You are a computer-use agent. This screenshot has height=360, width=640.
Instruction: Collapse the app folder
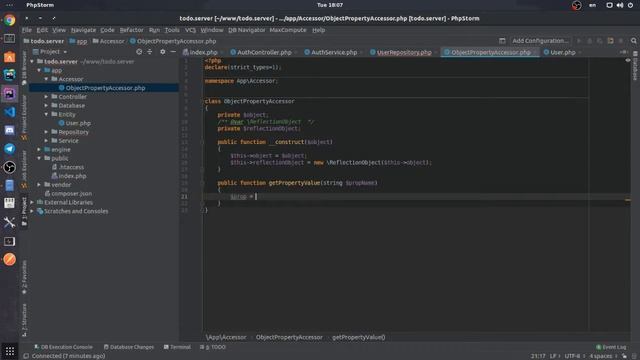tap(39, 70)
